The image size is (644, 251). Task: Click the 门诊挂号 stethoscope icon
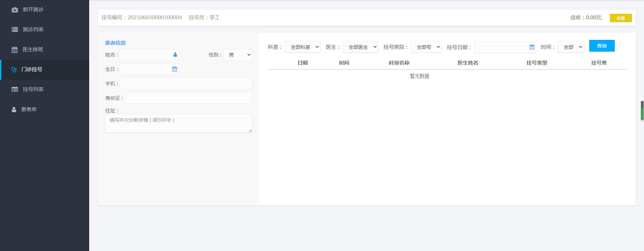(x=14, y=69)
